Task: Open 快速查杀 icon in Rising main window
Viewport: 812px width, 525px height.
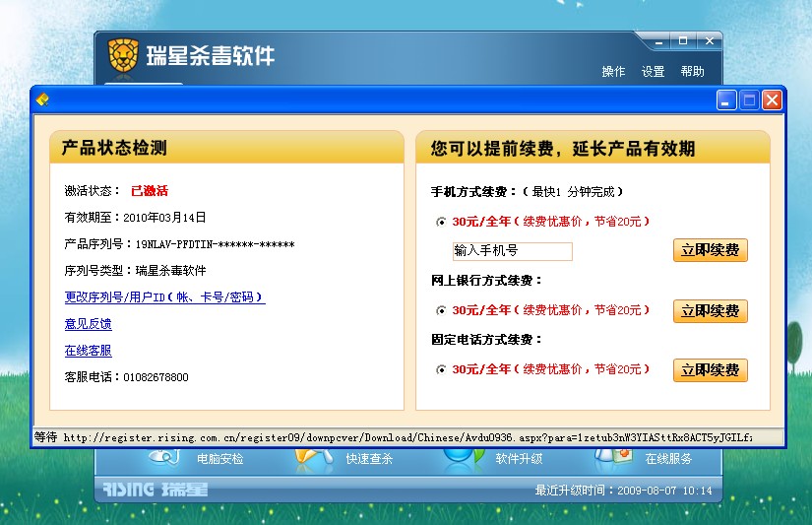Action: pyautogui.click(x=314, y=458)
